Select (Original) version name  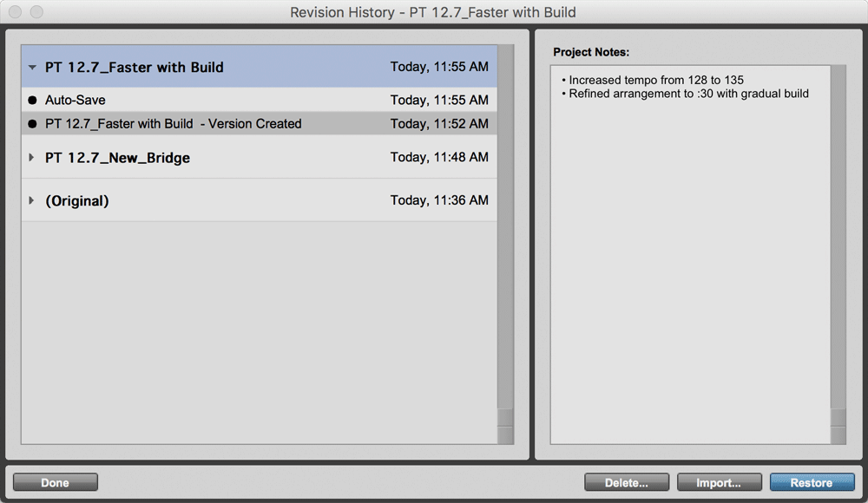coord(77,201)
